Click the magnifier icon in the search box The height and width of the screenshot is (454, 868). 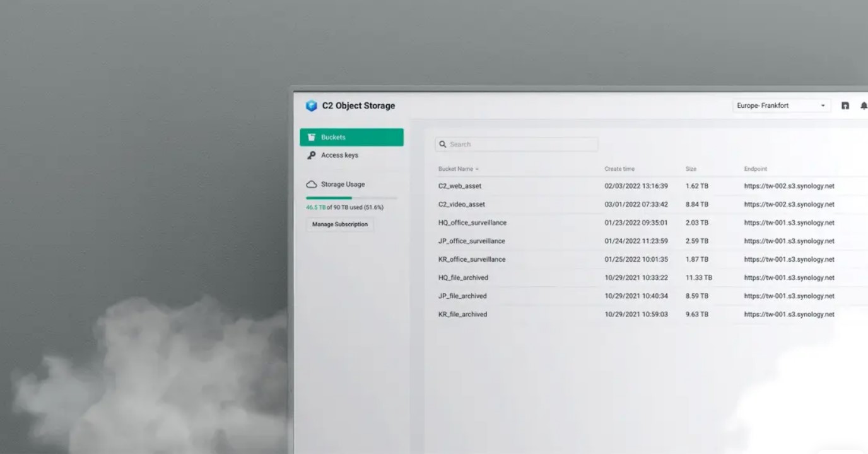pyautogui.click(x=443, y=144)
